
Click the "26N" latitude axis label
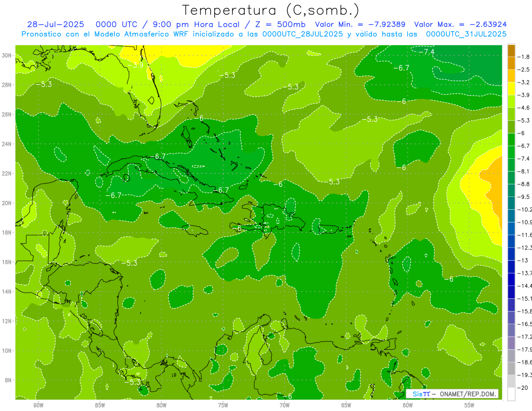(x=7, y=114)
